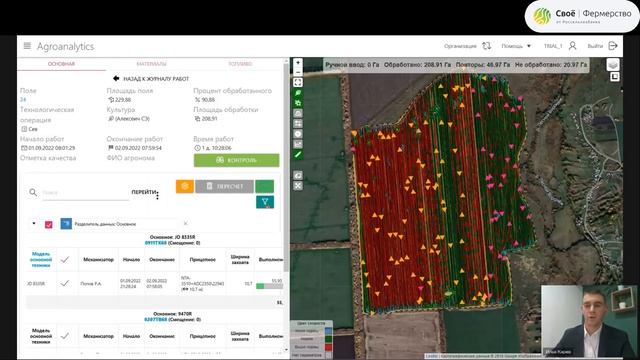This screenshot has height=360, width=640.
Task: Open the blue link under Основное: JO 8335R
Action: click(x=156, y=243)
